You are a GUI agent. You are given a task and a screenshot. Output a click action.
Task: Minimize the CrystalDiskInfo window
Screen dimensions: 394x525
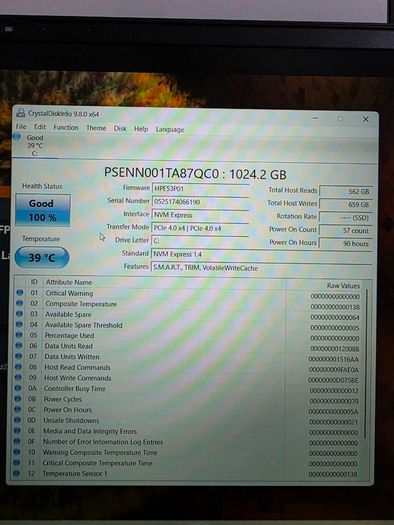pos(315,118)
